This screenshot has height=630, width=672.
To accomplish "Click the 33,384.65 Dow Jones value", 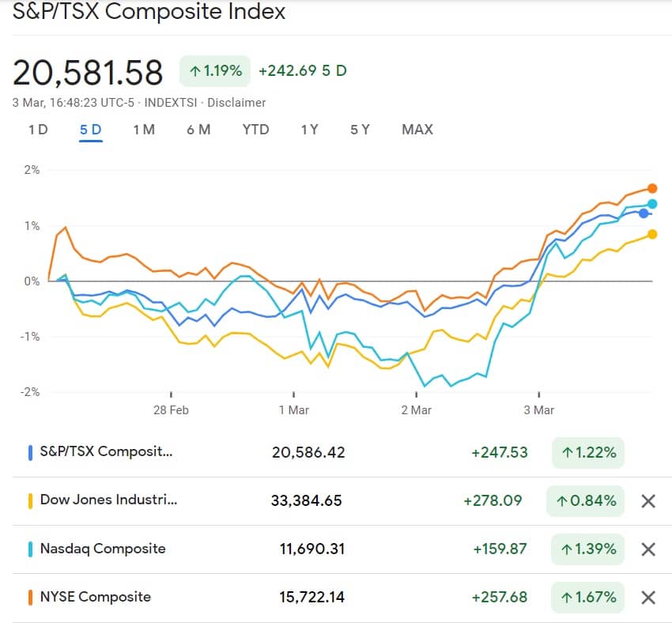I will pos(307,500).
